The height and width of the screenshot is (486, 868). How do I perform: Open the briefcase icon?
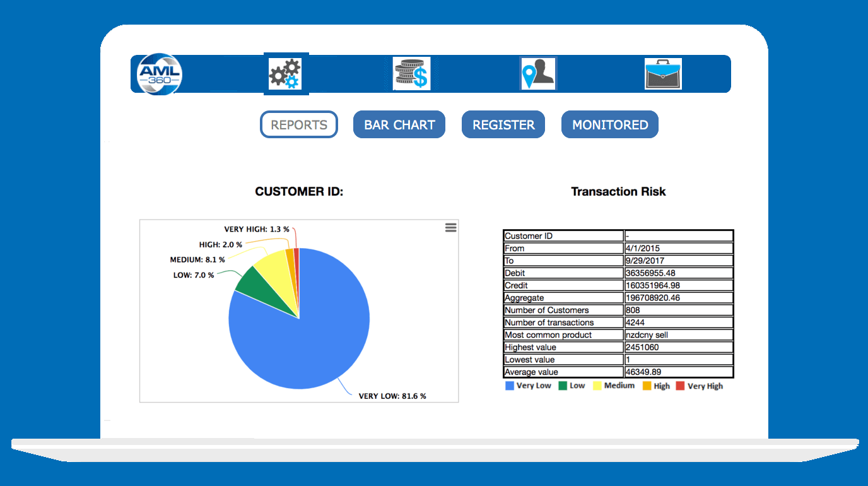[x=663, y=74]
